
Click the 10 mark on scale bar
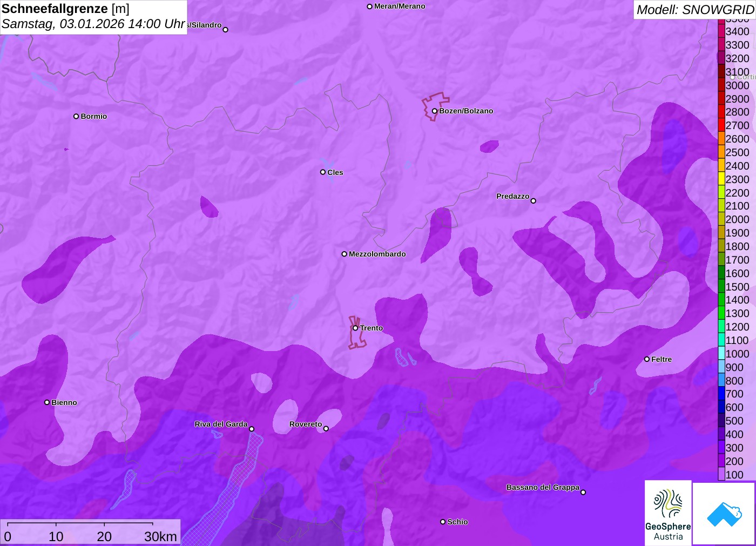[x=56, y=536]
